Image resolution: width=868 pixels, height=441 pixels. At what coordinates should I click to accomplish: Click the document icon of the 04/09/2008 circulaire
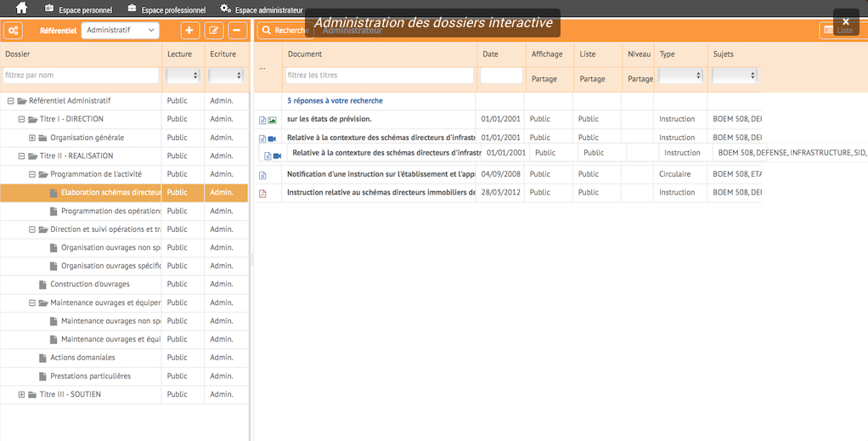[262, 175]
